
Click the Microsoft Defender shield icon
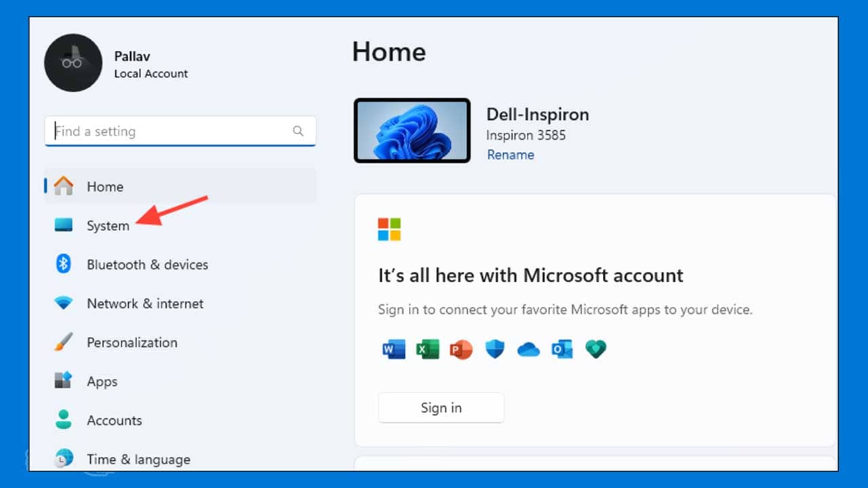pyautogui.click(x=495, y=350)
